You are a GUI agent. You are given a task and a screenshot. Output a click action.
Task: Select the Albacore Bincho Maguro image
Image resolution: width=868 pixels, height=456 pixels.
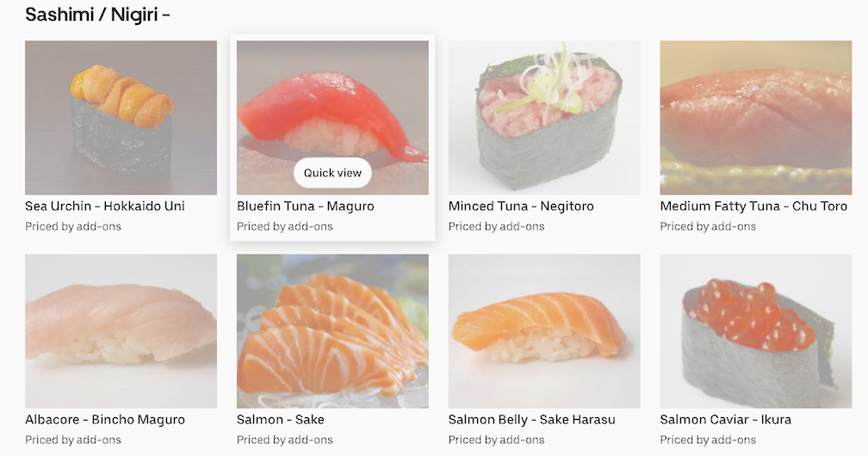coord(121,331)
